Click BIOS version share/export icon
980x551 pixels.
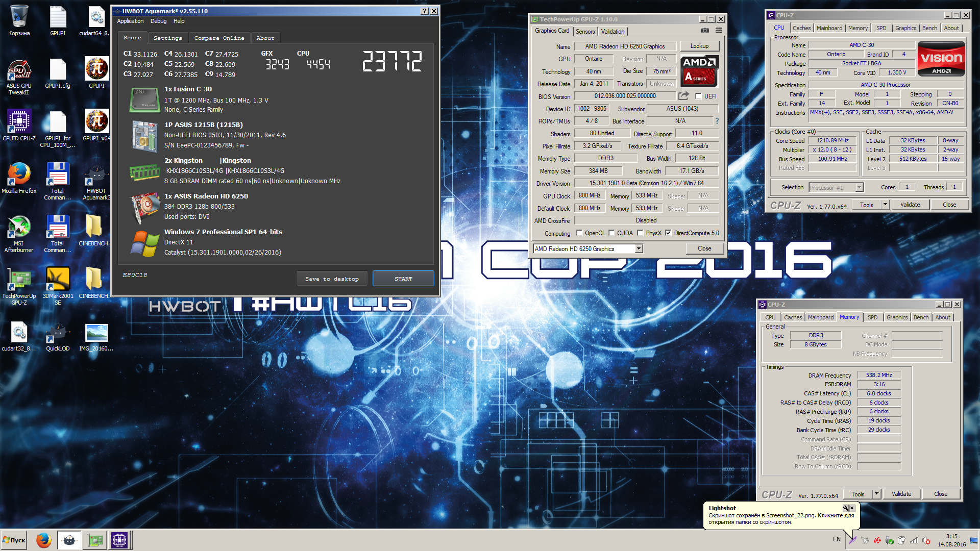[x=683, y=96]
